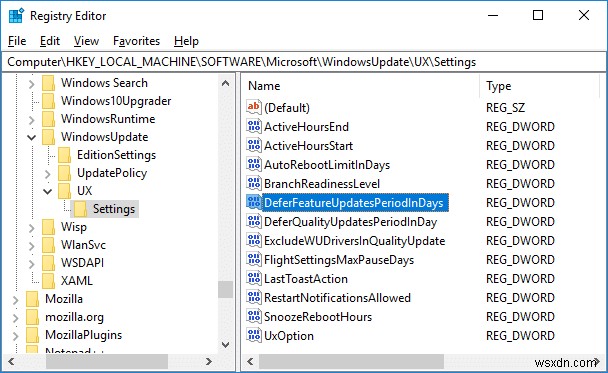Viewport: 608px width, 373px height.
Task: Click the Settings folder icon in tree
Action: [80, 209]
